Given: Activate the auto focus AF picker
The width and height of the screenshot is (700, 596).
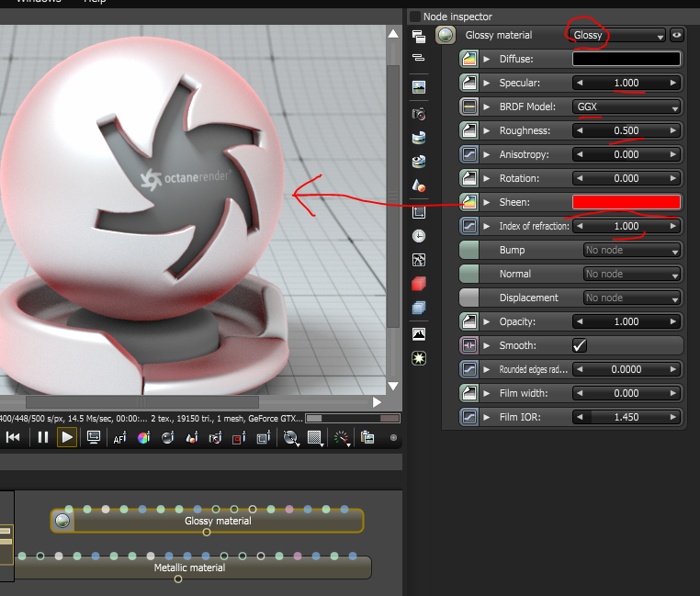Looking at the screenshot, I should point(120,438).
